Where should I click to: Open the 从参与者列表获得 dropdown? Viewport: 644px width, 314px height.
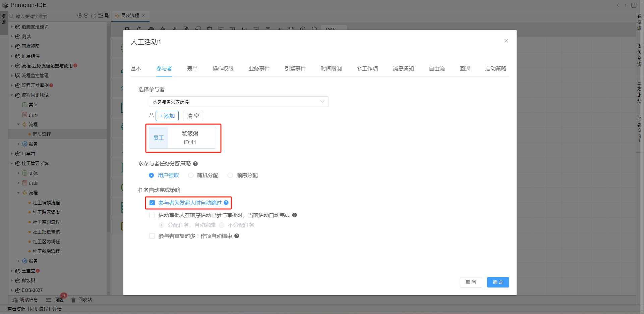click(x=238, y=102)
